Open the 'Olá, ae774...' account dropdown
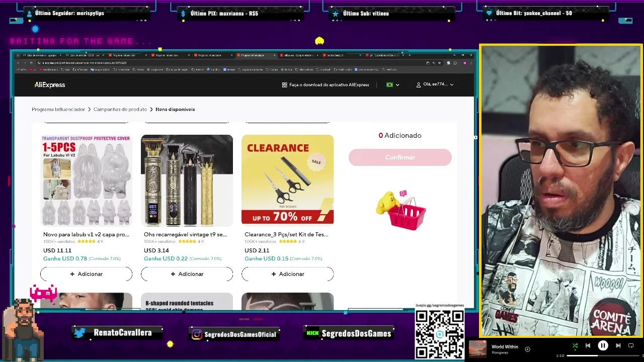 [x=435, y=84]
